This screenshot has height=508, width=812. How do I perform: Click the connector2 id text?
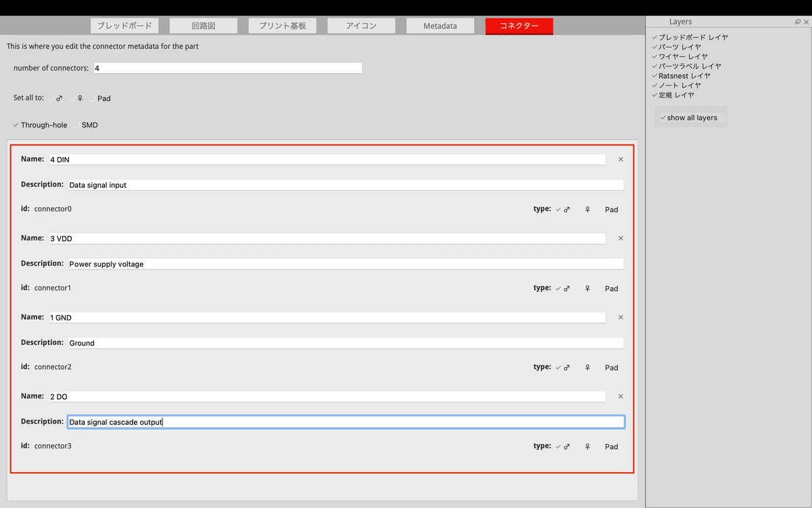tap(53, 366)
